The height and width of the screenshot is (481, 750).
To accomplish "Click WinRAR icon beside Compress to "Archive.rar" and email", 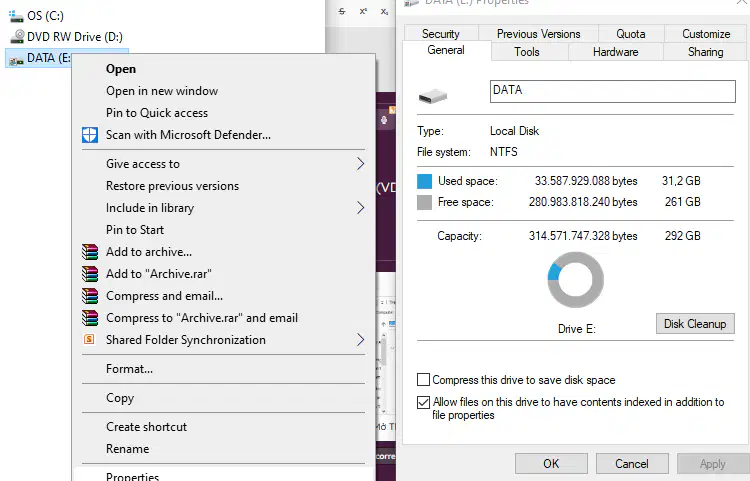I will [x=90, y=317].
